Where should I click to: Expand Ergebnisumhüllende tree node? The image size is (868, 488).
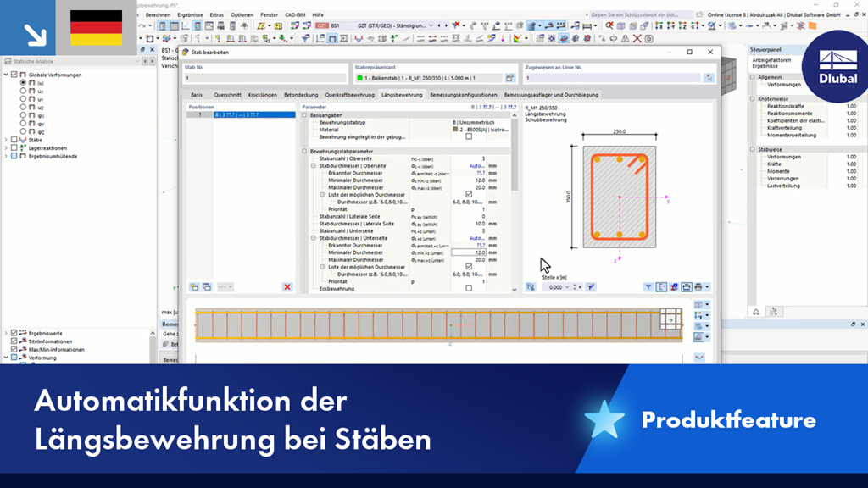6,156
